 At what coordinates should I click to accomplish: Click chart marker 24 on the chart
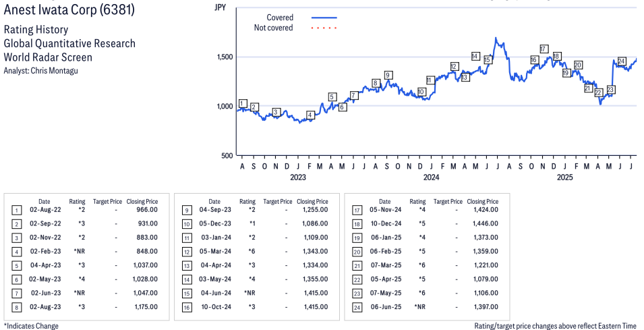point(622,61)
